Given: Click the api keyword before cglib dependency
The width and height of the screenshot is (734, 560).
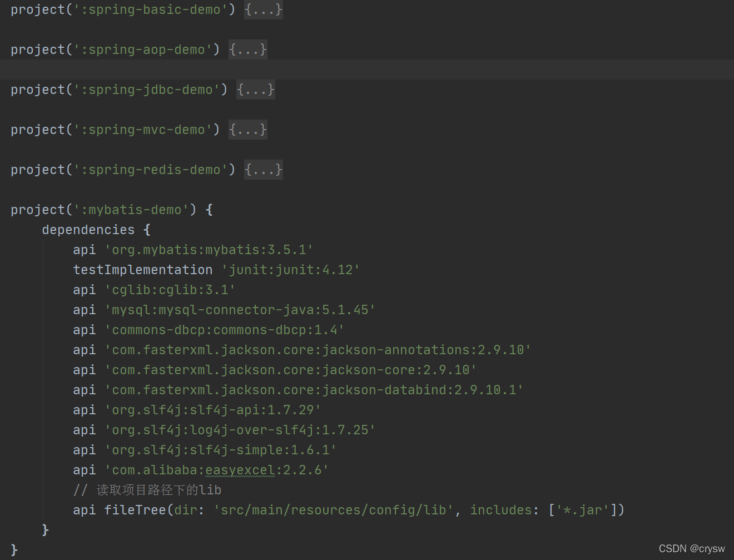Looking at the screenshot, I should (85, 290).
